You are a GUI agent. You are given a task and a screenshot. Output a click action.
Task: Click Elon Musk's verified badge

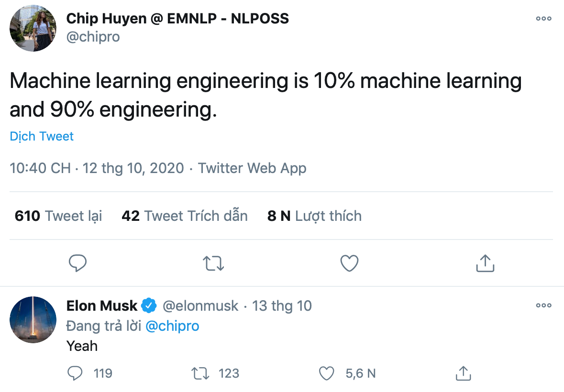point(149,305)
